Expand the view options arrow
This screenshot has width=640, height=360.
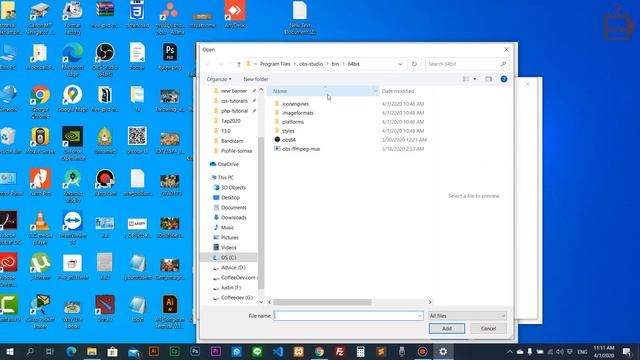coord(475,79)
